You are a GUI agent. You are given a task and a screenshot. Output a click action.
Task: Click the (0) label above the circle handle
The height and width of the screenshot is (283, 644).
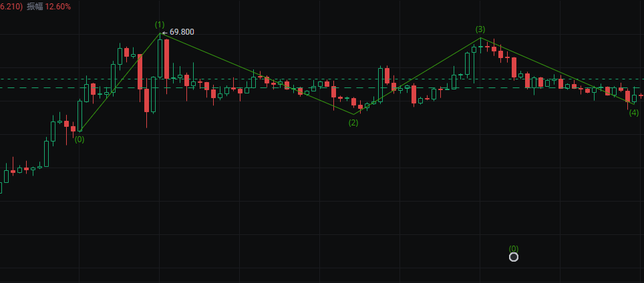[513, 248]
